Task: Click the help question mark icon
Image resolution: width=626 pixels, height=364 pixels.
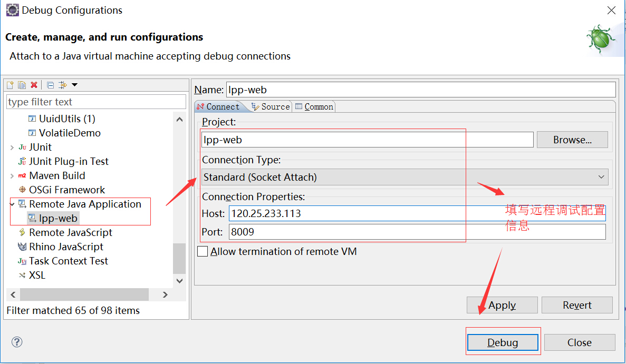Action: tap(17, 342)
